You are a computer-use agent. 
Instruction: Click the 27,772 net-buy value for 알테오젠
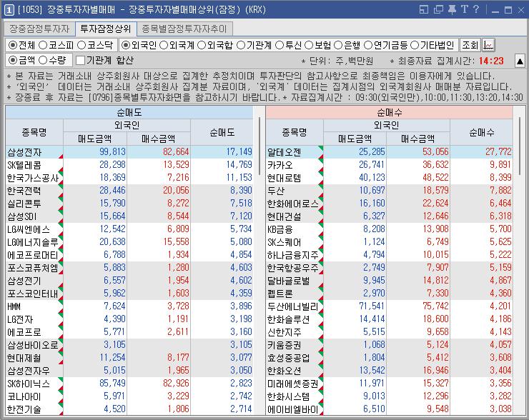[x=498, y=152]
